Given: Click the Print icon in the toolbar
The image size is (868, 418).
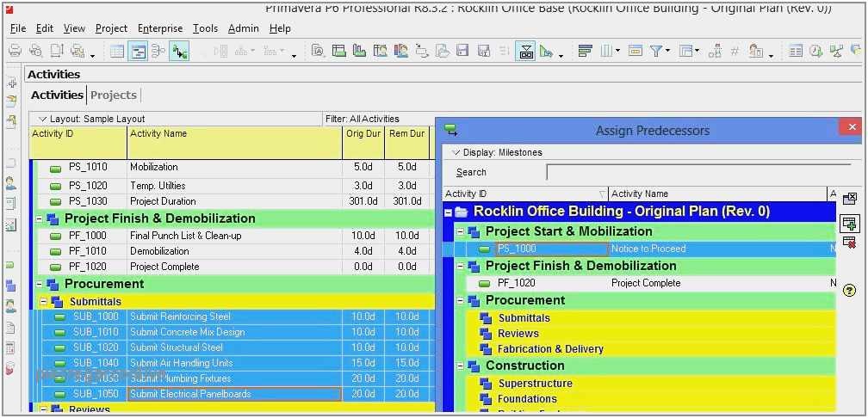Looking at the screenshot, I should click(x=15, y=52).
